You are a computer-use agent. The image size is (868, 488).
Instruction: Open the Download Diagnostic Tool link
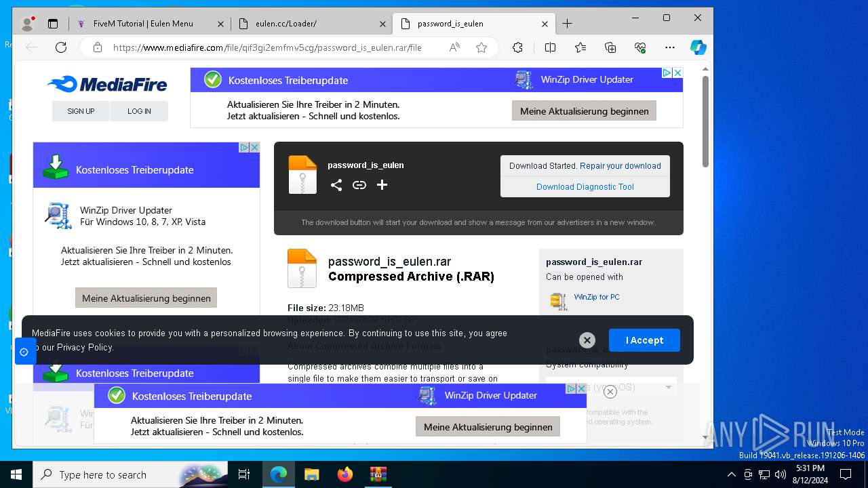pyautogui.click(x=585, y=187)
